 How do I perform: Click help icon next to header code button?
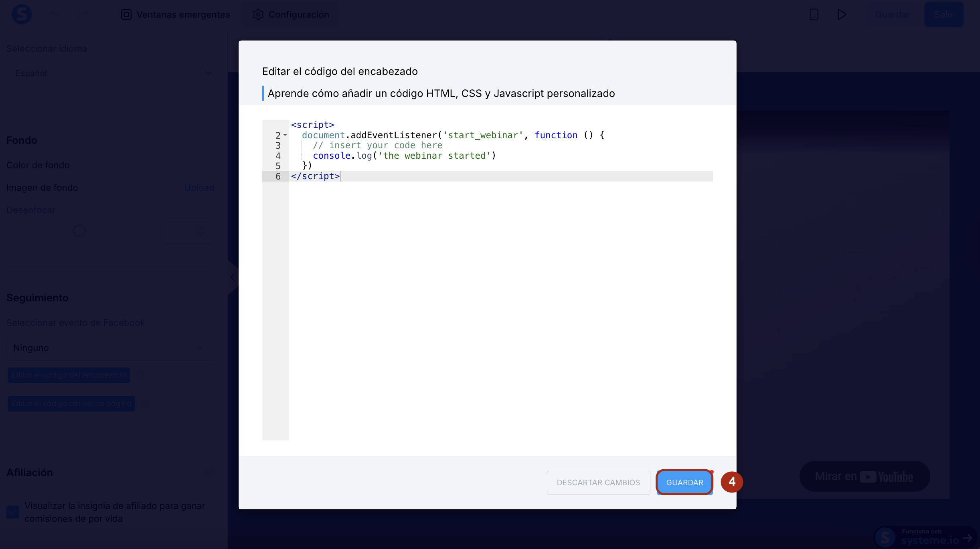coord(140,375)
